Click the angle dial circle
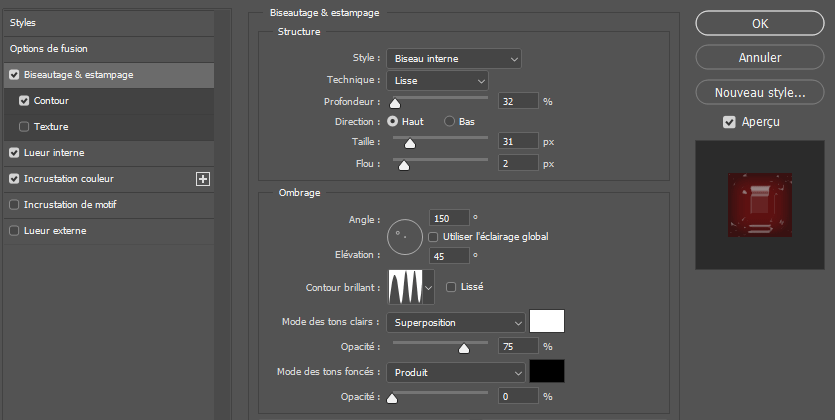 (404, 236)
